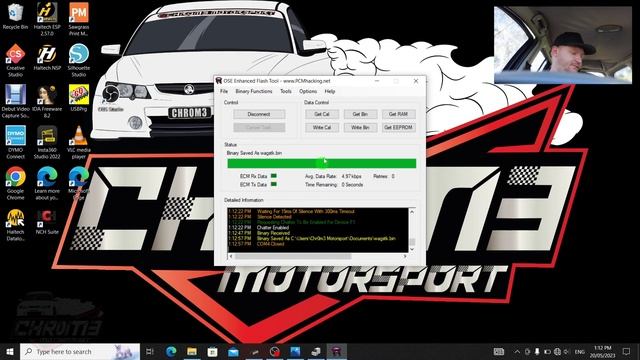Click the Get EEPROM button
The image size is (640, 360).
(x=399, y=128)
